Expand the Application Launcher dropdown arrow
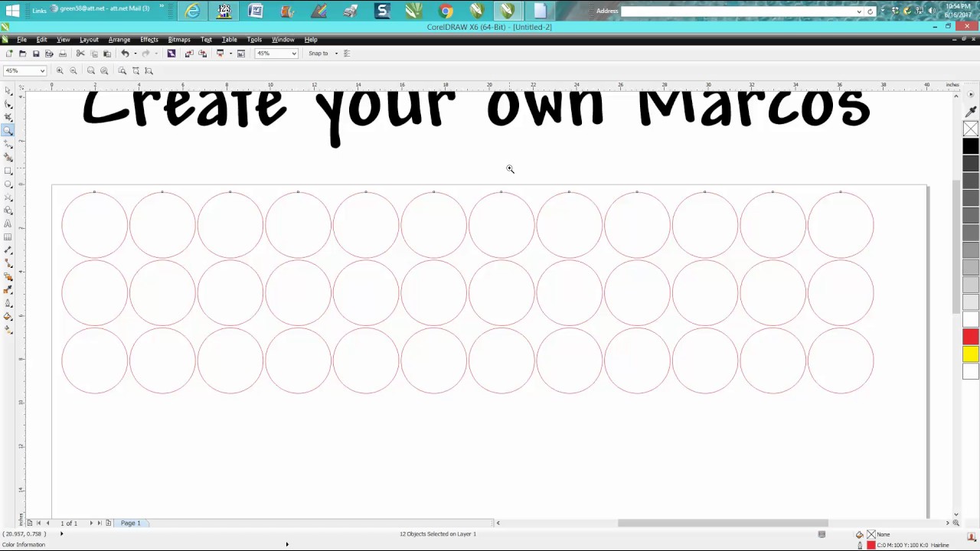The image size is (980, 551). pos(230,54)
